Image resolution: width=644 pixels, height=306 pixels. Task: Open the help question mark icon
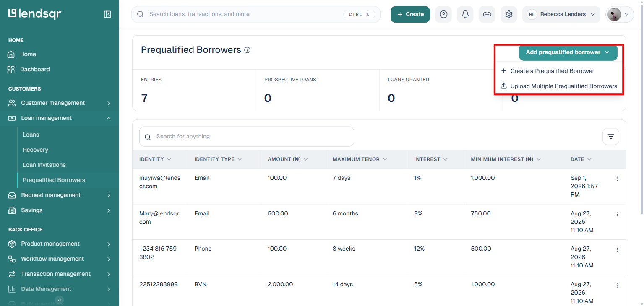tap(443, 14)
